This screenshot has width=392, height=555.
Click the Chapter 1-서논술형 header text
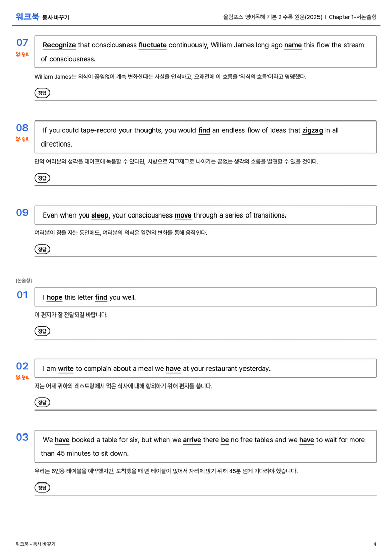[x=352, y=17]
